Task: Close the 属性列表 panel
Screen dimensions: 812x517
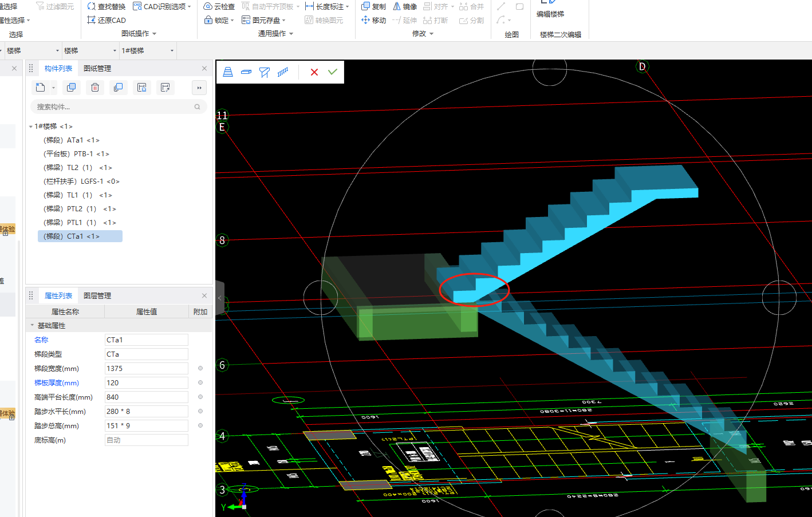Action: 204,295
